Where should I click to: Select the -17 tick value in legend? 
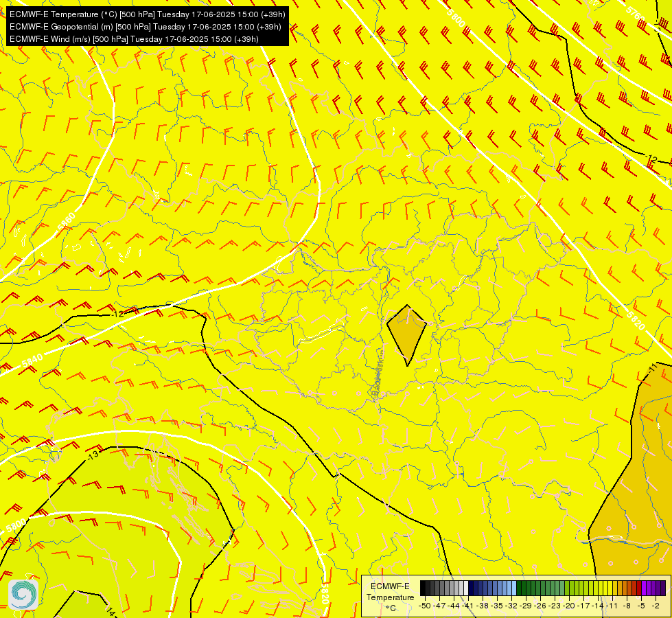click(583, 606)
